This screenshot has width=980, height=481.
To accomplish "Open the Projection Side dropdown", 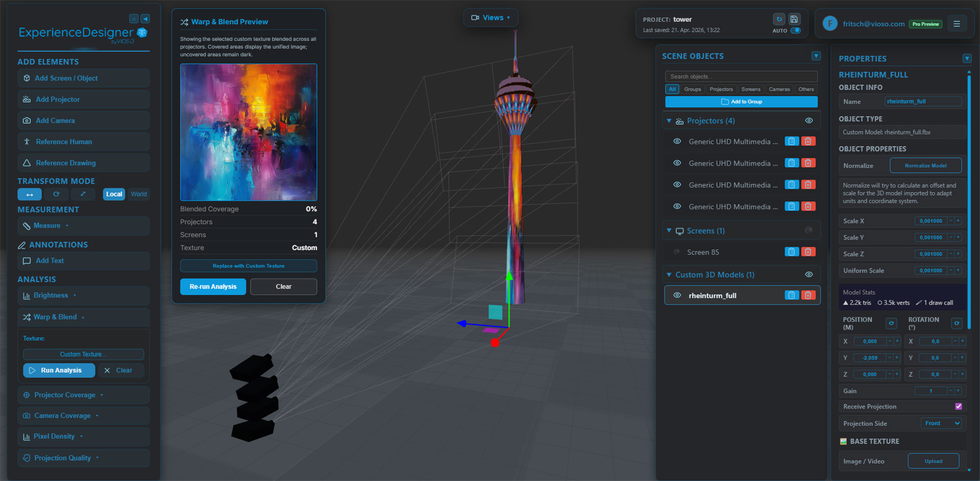I will [x=941, y=423].
